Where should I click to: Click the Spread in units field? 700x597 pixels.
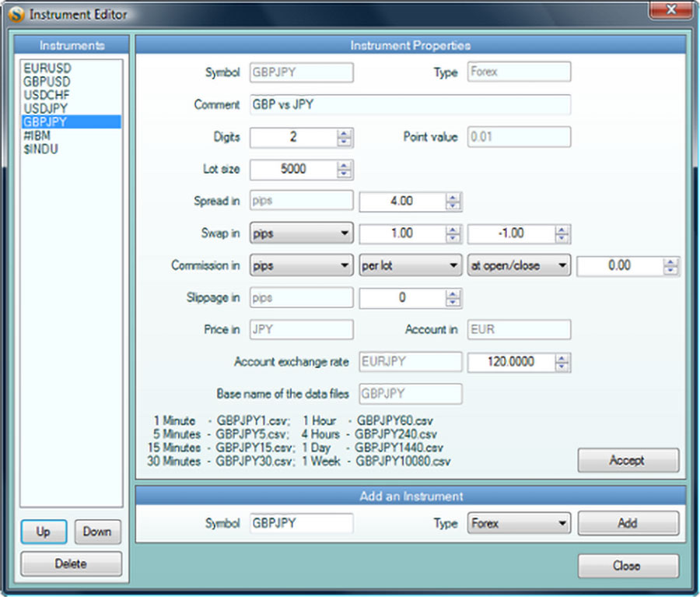click(x=301, y=201)
